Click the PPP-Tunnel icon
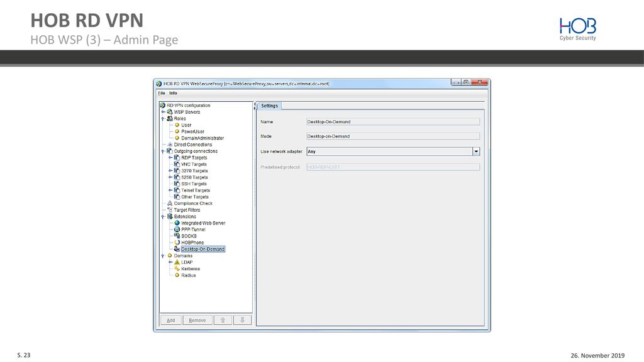 point(177,229)
